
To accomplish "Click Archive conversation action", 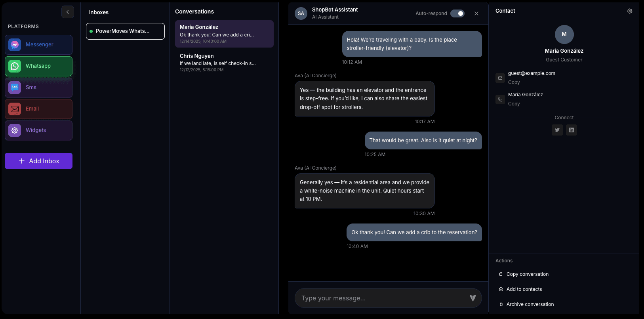I will 530,304.
